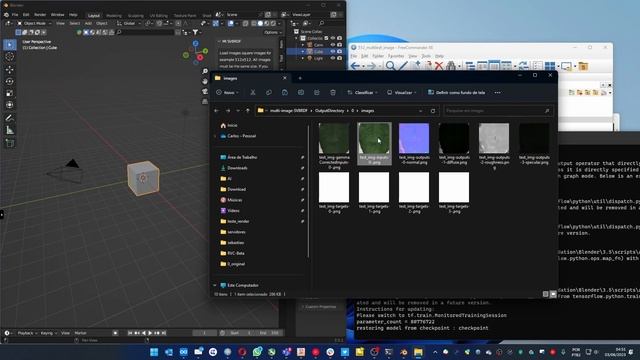Refresh the Explorer folder view
This screenshot has width=640, height=360.
433,111
